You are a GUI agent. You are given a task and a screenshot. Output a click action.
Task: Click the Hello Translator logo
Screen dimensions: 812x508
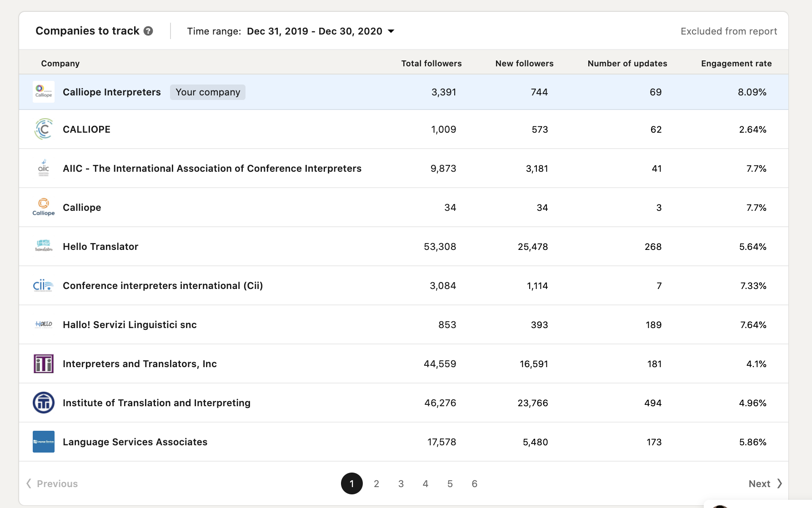tap(44, 246)
